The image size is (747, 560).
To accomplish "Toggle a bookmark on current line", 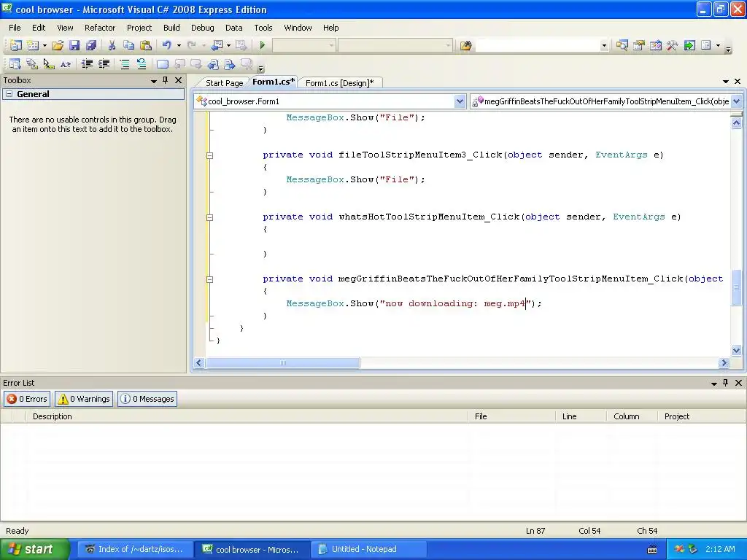I will 163,64.
